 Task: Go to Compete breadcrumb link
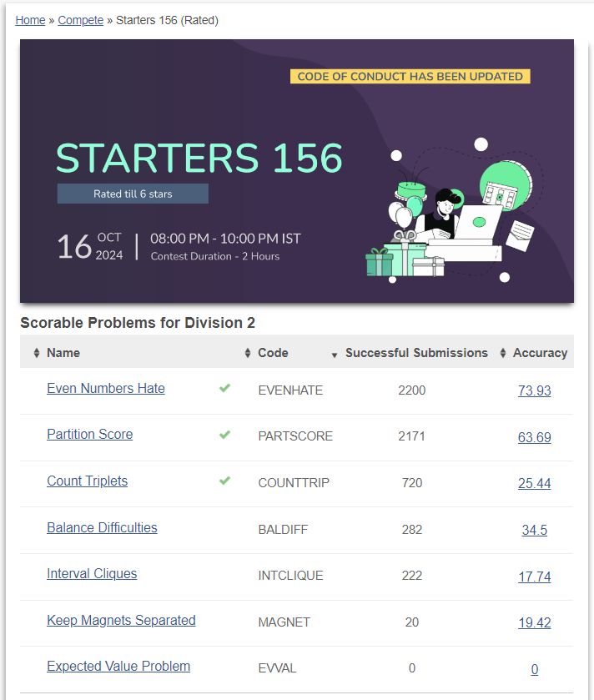pos(81,20)
